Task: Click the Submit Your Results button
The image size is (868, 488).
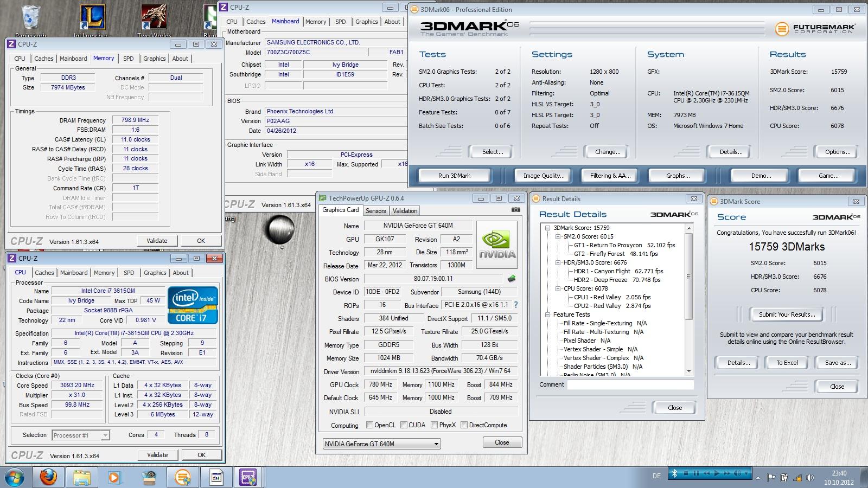Action: point(787,314)
